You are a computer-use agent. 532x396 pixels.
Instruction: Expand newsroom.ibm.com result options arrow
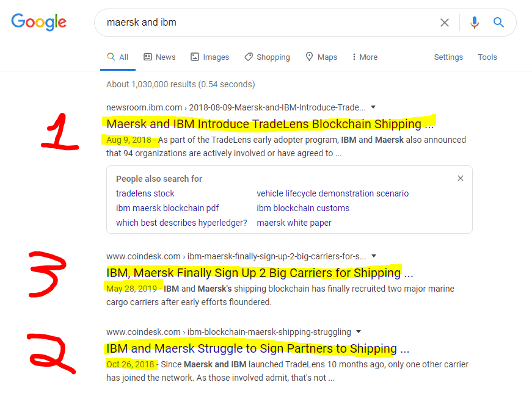[373, 107]
